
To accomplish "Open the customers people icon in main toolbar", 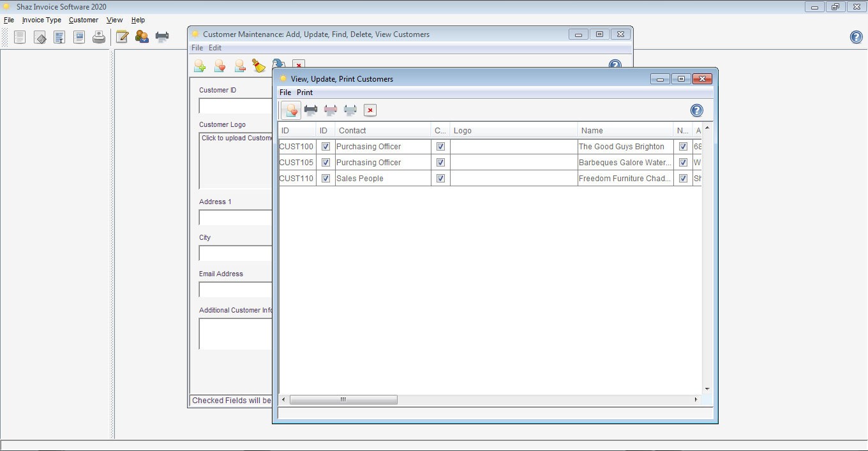I will pyautogui.click(x=142, y=37).
